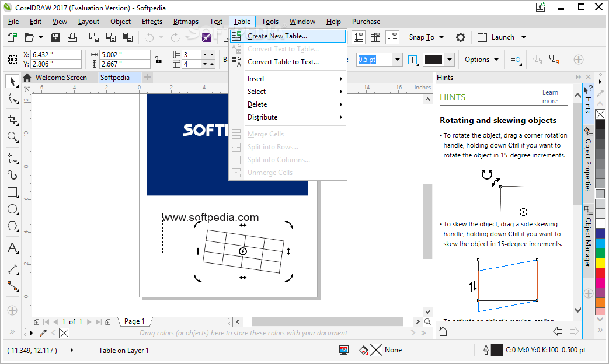Click the horizontal scrollbar
The height and width of the screenshot is (364, 609).
point(327,321)
